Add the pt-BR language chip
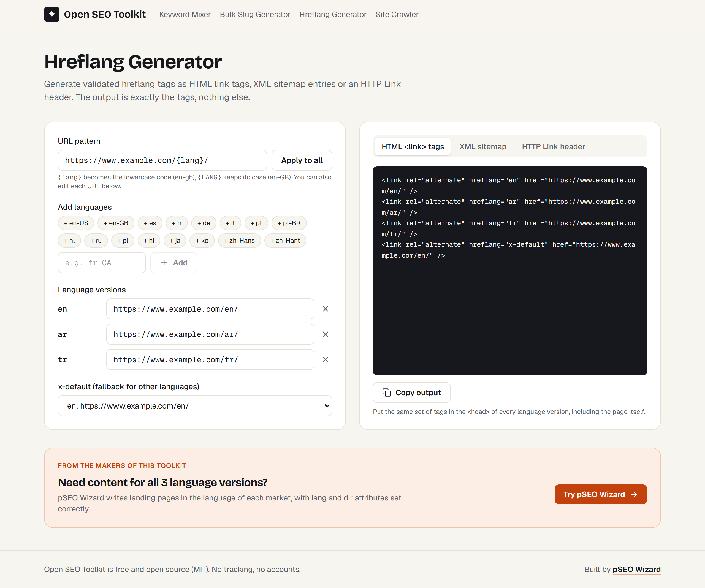The height and width of the screenshot is (588, 705). (289, 223)
